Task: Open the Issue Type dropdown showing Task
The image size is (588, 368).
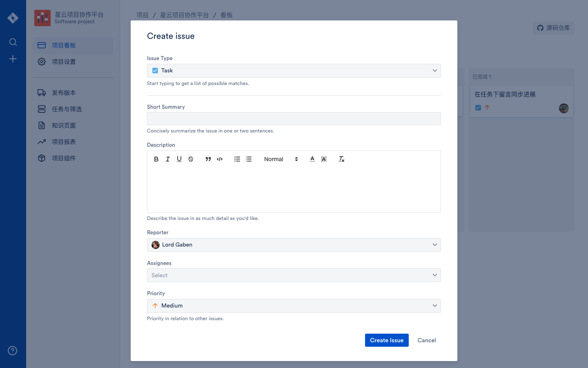Action: click(294, 71)
